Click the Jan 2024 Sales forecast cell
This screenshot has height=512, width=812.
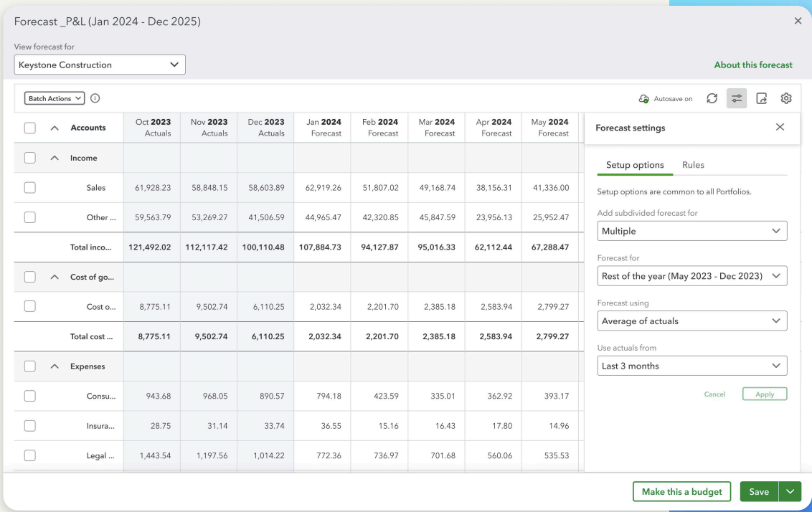(x=322, y=188)
